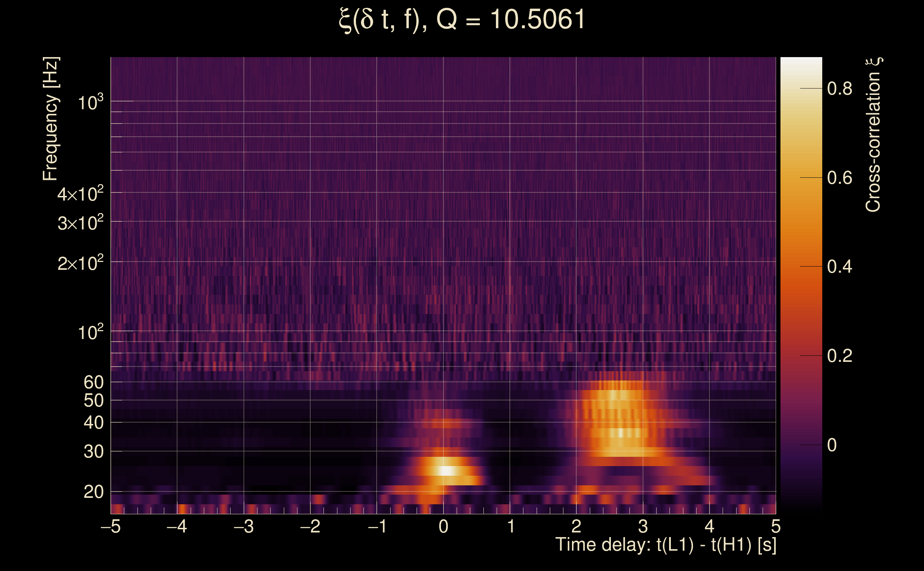Click the colorbar at the 0.2 level
Viewport: 924px width, 571px height.
801,355
